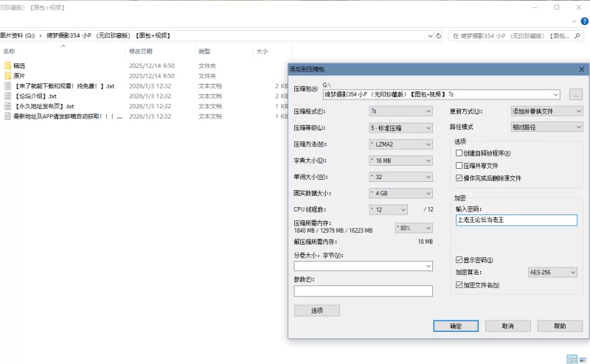Toggle 操作完成后删除源文件 checkbox
This screenshot has width=590, height=364.
[459, 178]
